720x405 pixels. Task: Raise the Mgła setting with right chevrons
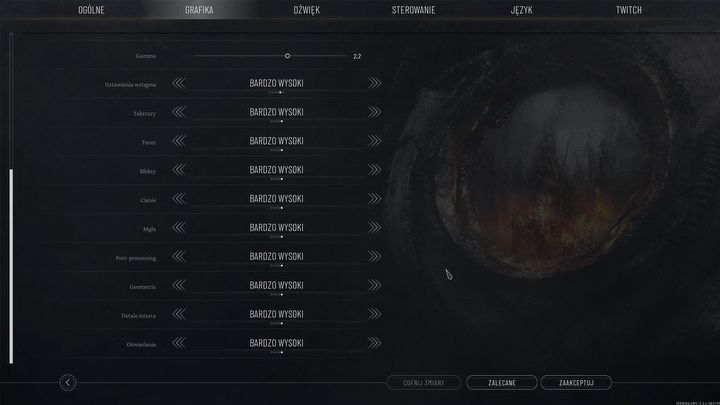coord(374,227)
